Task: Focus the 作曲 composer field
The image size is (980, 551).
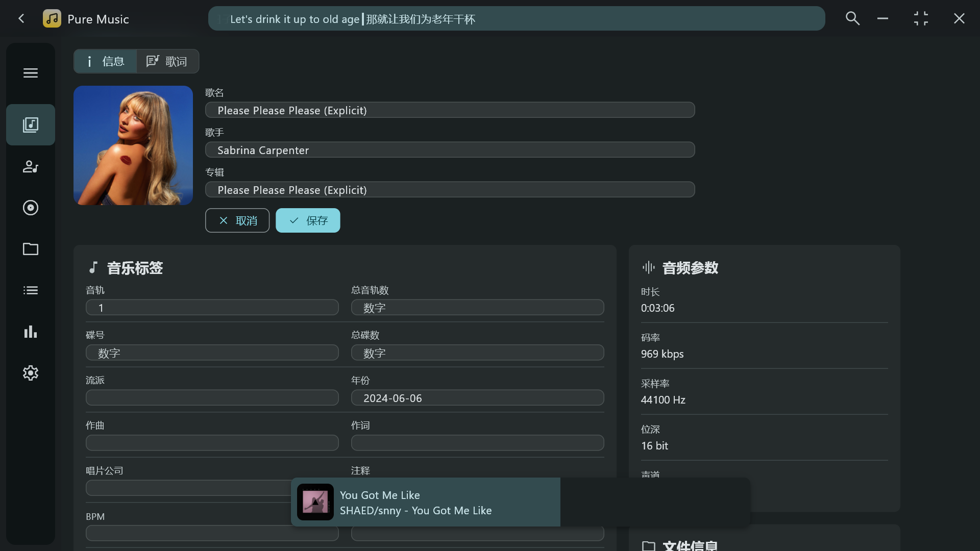Action: [212, 443]
